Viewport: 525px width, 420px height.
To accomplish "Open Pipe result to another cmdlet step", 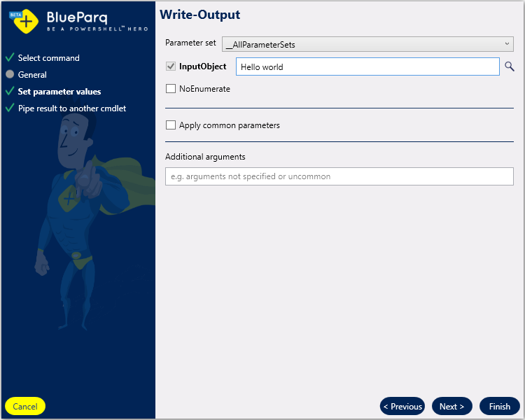I will point(71,108).
